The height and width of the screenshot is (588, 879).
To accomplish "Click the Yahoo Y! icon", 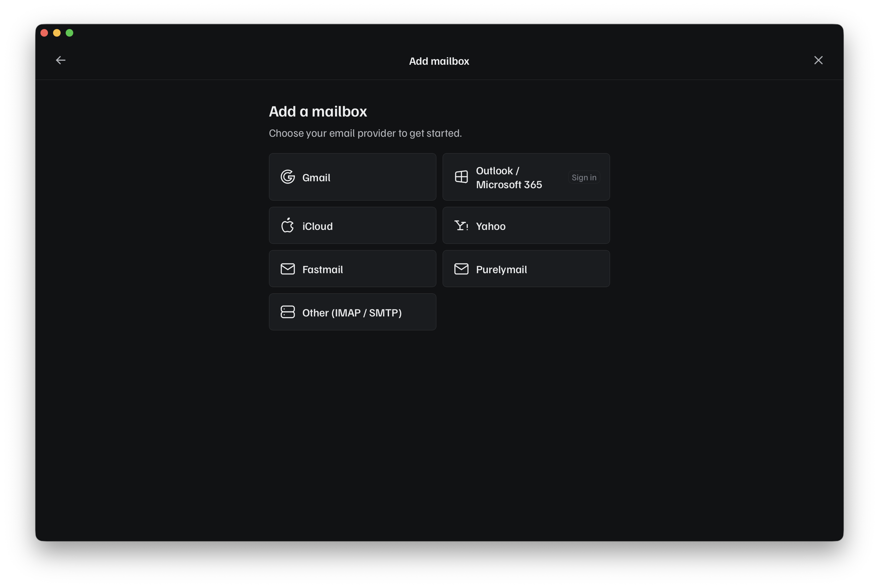I will pyautogui.click(x=461, y=225).
